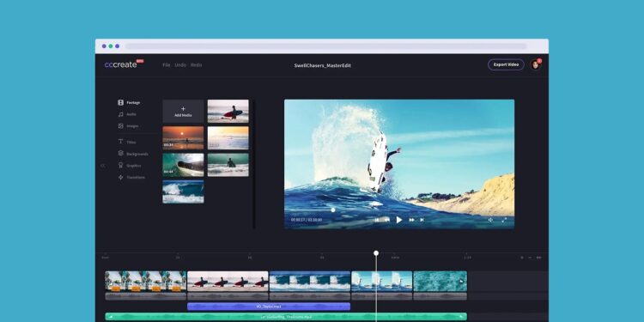This screenshot has width=644, height=322.
Task: Select the audio strip under palm trees clip
Action: click(146, 296)
